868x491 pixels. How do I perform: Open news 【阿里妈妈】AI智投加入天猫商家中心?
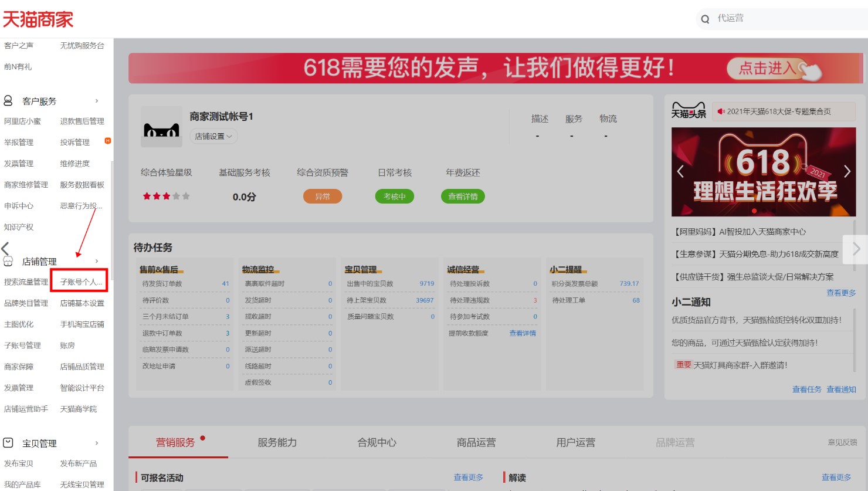(740, 232)
